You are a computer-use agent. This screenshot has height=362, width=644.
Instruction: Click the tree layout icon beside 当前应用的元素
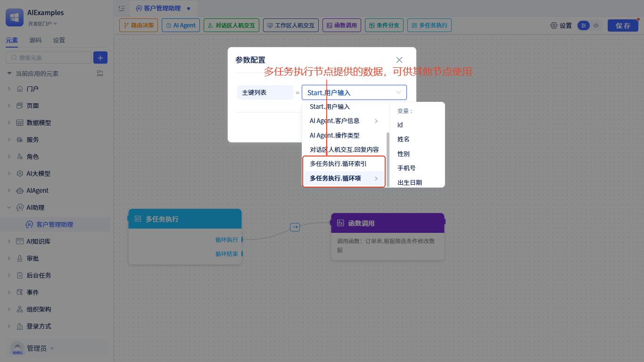(100, 73)
